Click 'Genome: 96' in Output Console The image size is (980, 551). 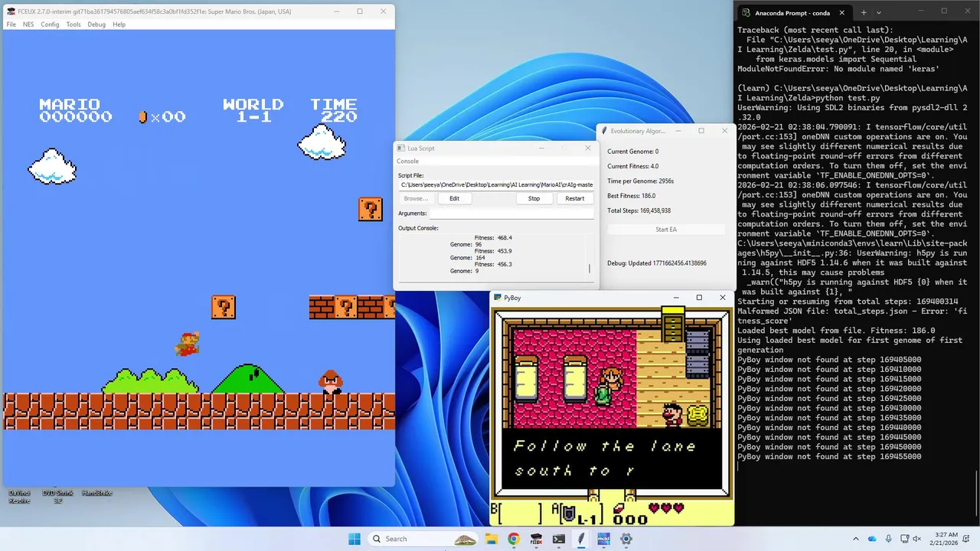465,244
